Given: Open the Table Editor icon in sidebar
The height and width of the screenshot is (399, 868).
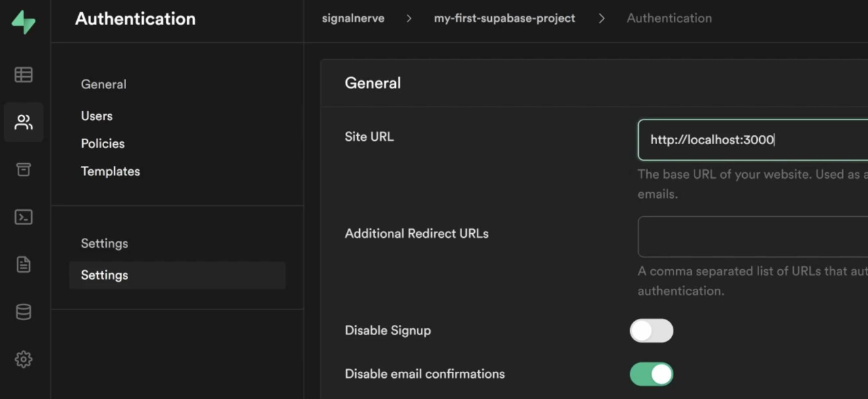Looking at the screenshot, I should click(x=24, y=75).
